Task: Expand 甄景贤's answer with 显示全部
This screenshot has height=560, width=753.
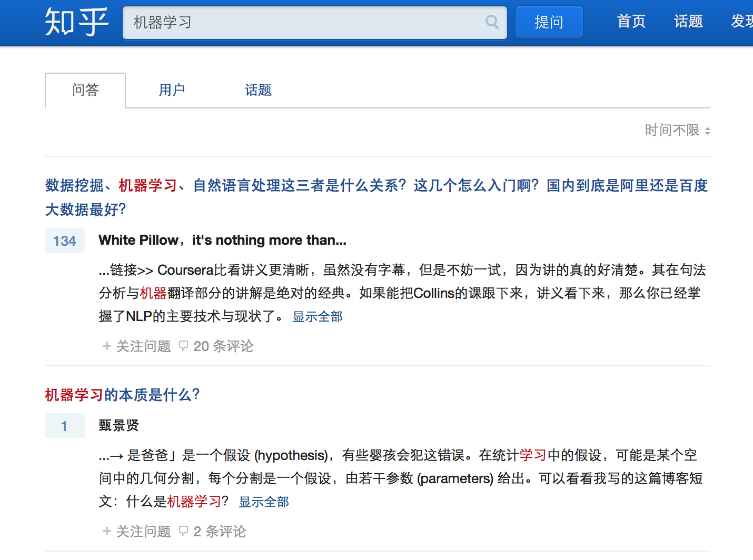Action: (x=264, y=502)
